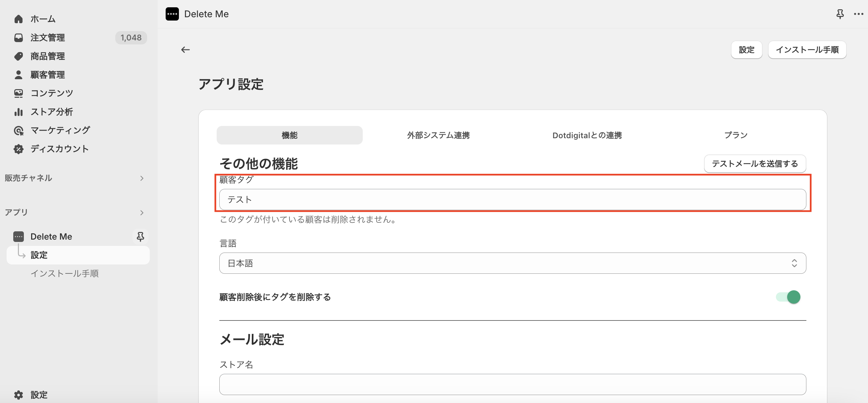Screen dimensions: 868x403
Task: Click the Delete Me title in header
Action: click(206, 14)
